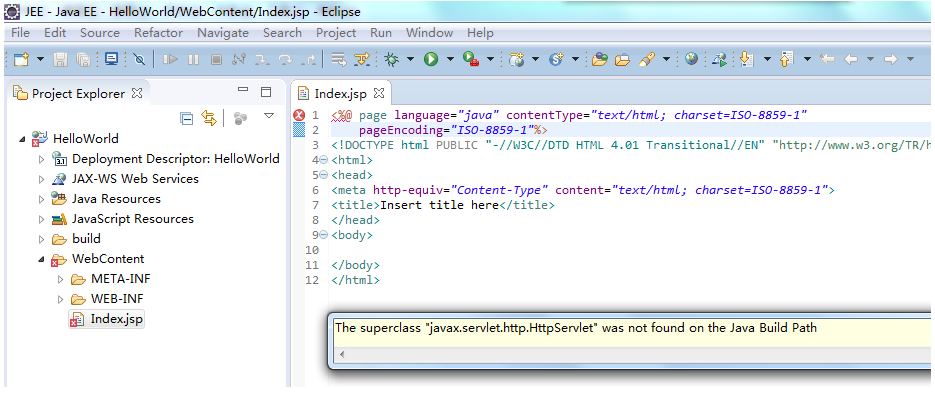Expand the Java Resources node
This screenshot has width=935, height=396.
coord(41,199)
